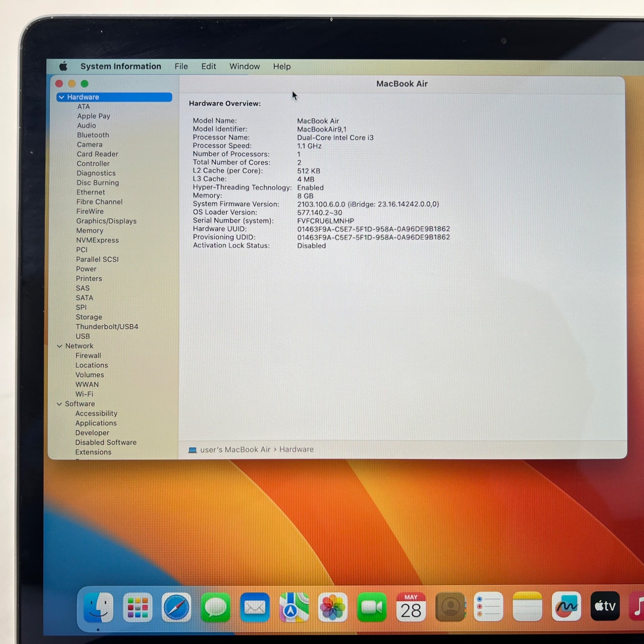Open NVMExpress in the sidebar
Screen dimensions: 644x644
(97, 240)
